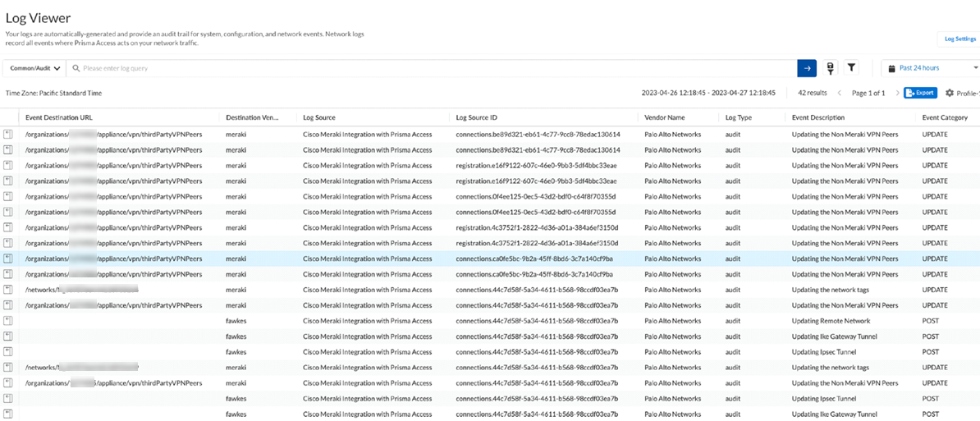Click the save filter icon
This screenshot has height=421, width=980.
coord(830,68)
